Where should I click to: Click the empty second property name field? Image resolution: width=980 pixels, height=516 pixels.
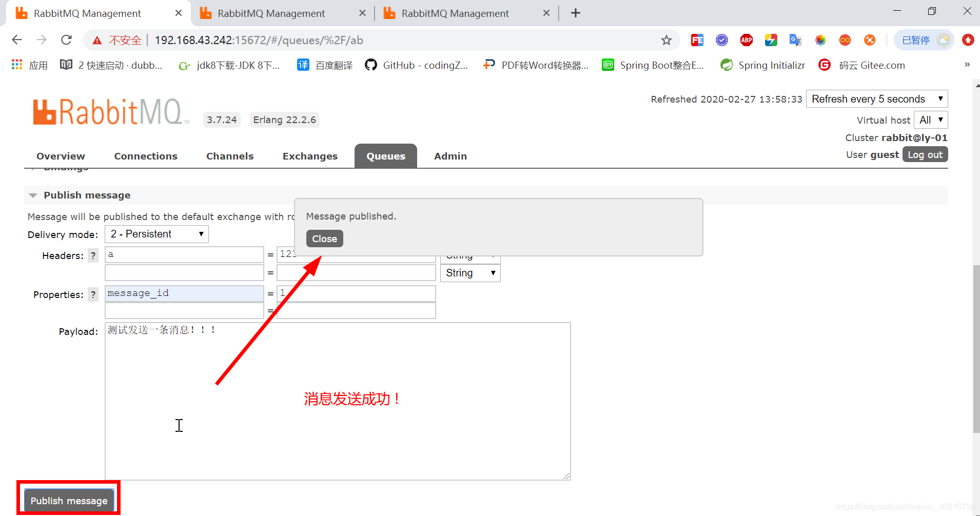(184, 310)
